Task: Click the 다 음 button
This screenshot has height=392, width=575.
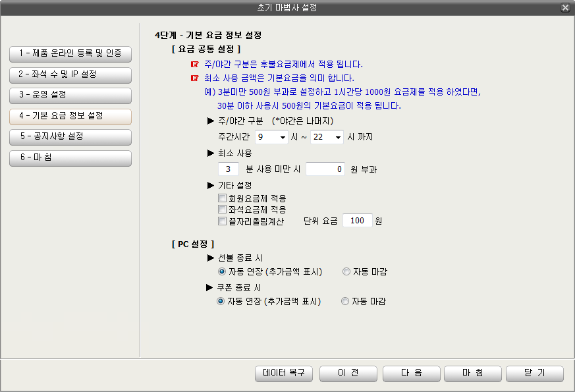Action: tap(412, 374)
